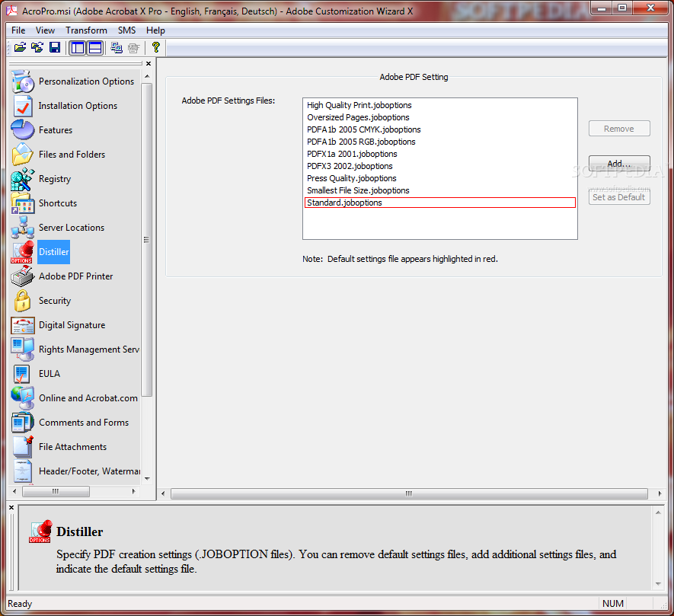Image resolution: width=674 pixels, height=616 pixels.
Task: Select High Quality Print.joboptions file
Action: pos(439,105)
